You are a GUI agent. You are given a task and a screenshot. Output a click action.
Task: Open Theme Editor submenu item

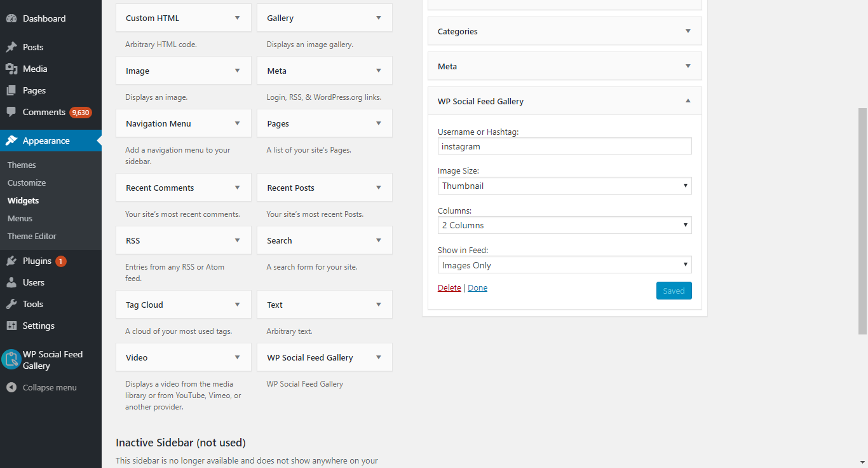[x=32, y=236]
